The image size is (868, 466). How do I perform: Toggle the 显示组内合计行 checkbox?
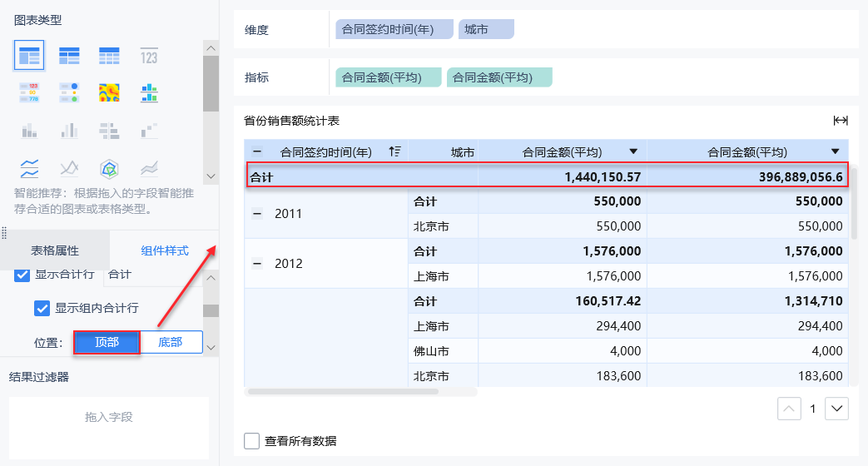[x=42, y=308]
